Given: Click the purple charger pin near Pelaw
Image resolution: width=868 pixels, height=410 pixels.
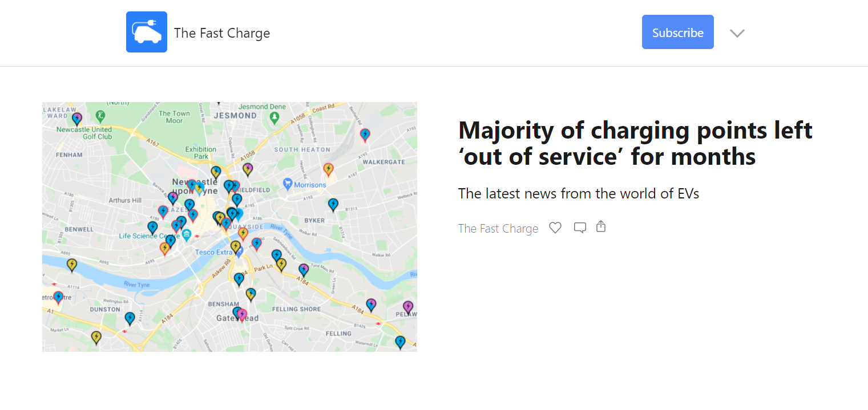Looking at the screenshot, I should tap(407, 307).
